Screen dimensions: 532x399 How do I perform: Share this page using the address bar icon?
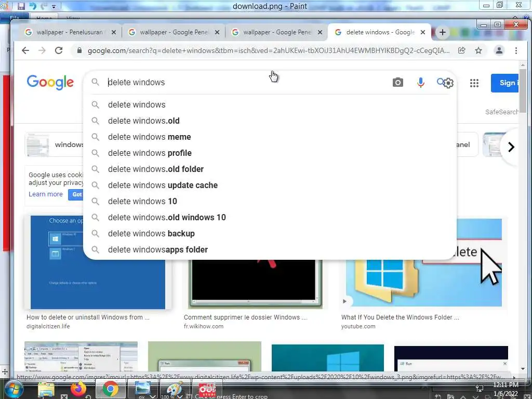461,50
